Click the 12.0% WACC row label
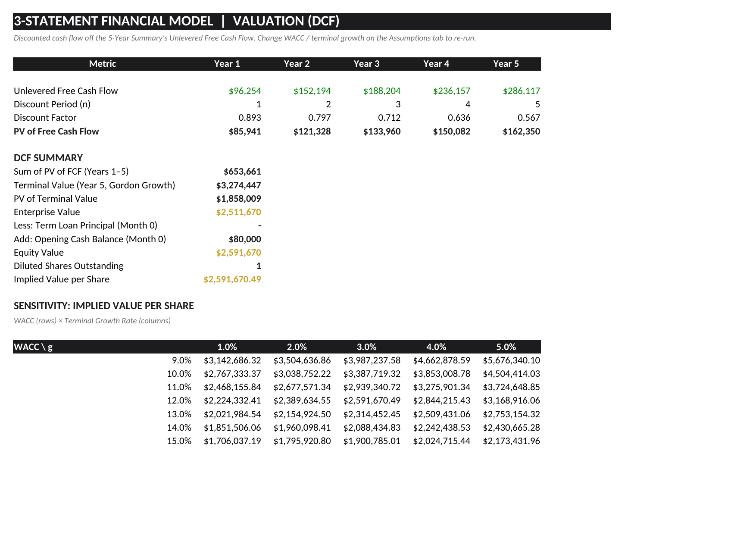Screen dimensions: 756x535 point(179,400)
